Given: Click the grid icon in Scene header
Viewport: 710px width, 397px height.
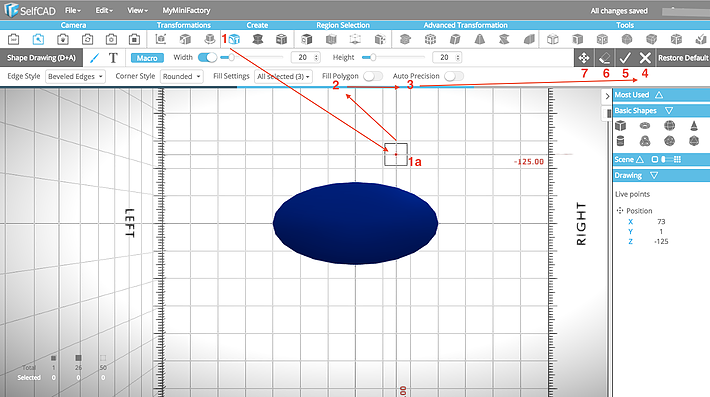Looking at the screenshot, I should click(677, 159).
